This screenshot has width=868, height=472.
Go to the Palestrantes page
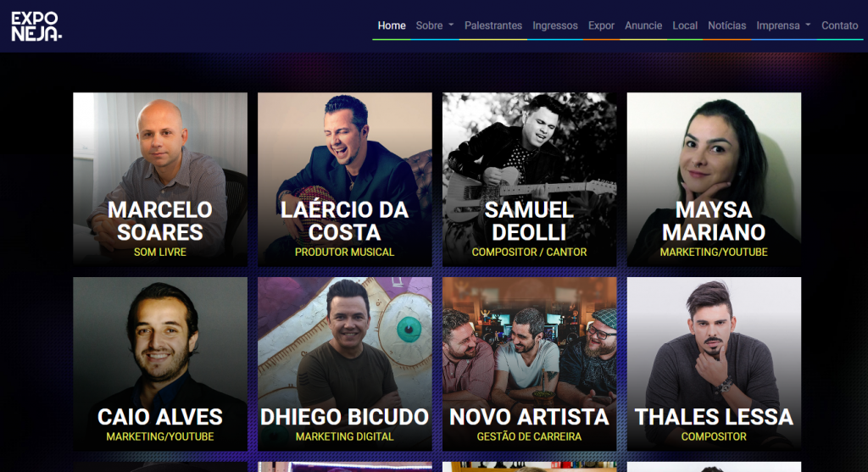coord(492,25)
